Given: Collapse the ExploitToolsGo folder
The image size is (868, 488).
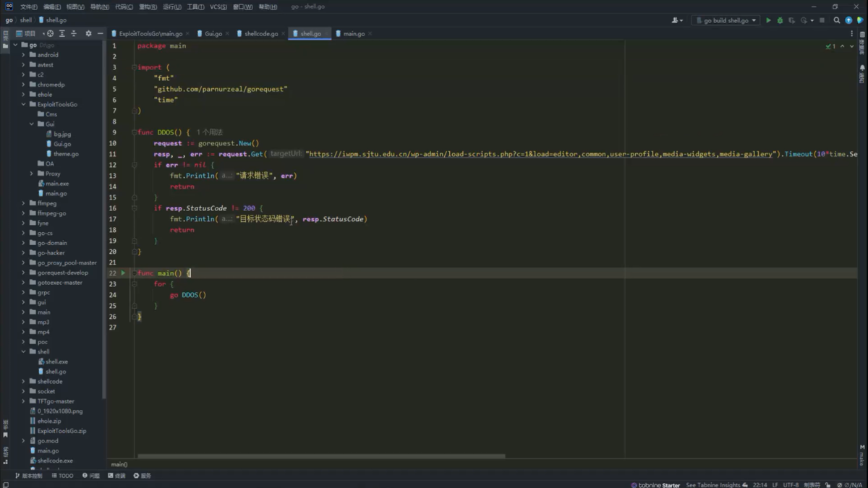Looking at the screenshot, I should point(23,104).
